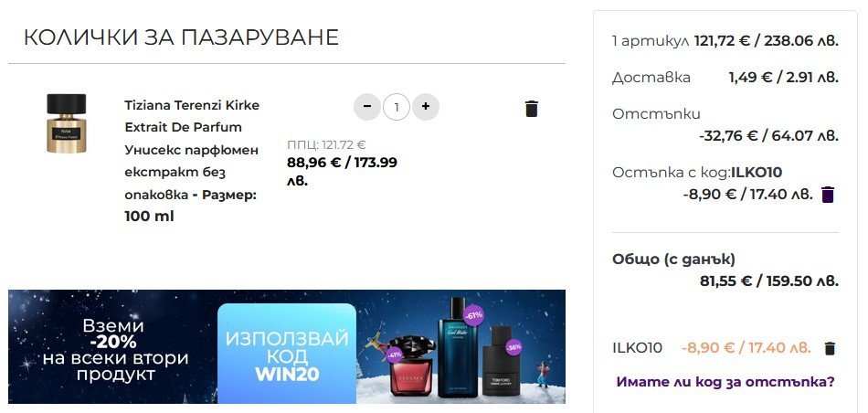
Task: Click the Davidoff Cool Water bottle in banner
Action: click(x=457, y=348)
